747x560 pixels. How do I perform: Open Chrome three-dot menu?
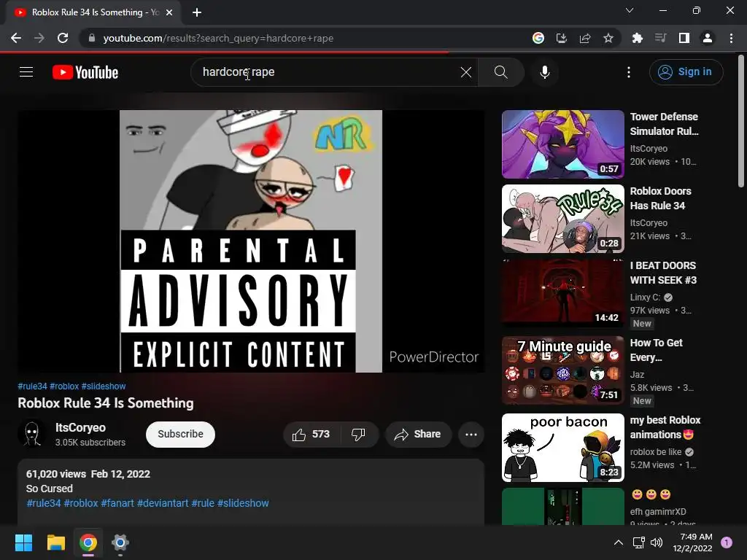pos(731,38)
